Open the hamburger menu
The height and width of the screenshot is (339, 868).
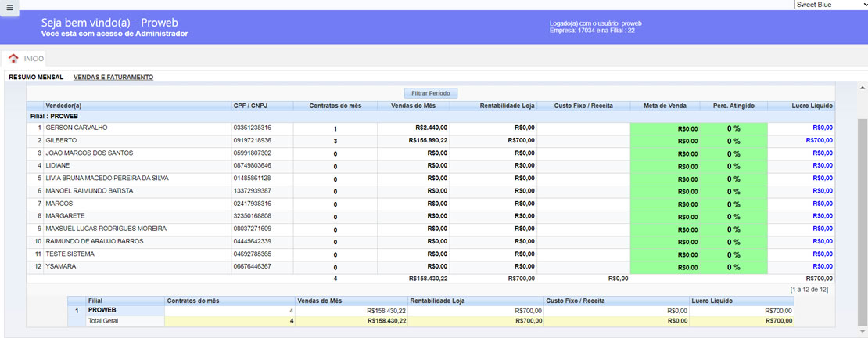pos(9,7)
